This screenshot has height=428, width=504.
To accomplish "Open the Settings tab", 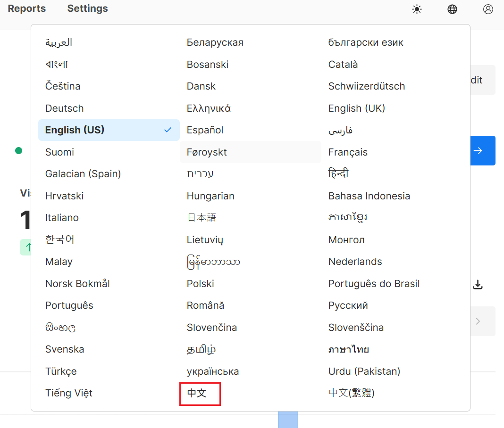I will point(87,8).
